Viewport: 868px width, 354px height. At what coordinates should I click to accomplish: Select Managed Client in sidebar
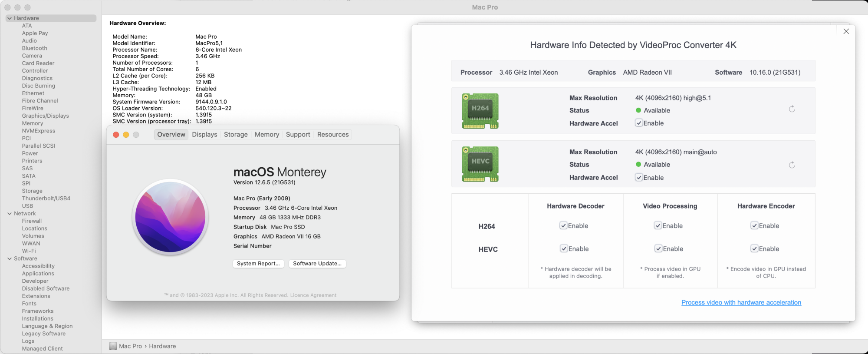click(x=43, y=349)
